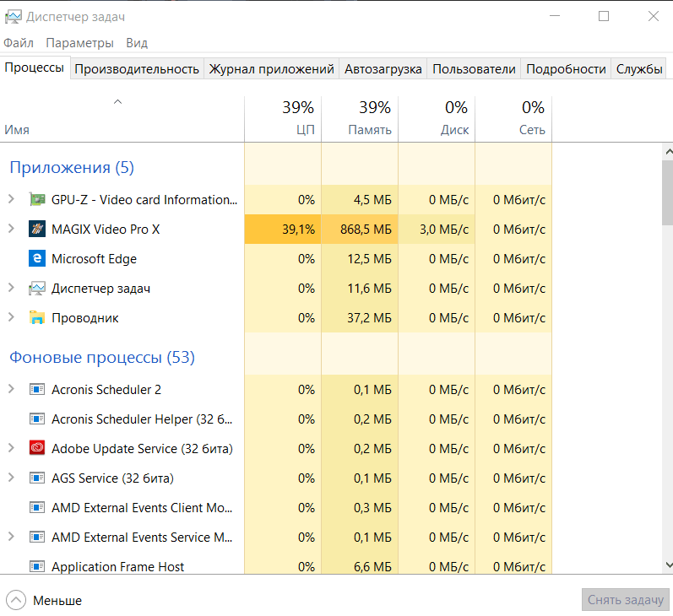Click the scrollbar down arrow
The height and width of the screenshot is (616, 673).
point(668,565)
